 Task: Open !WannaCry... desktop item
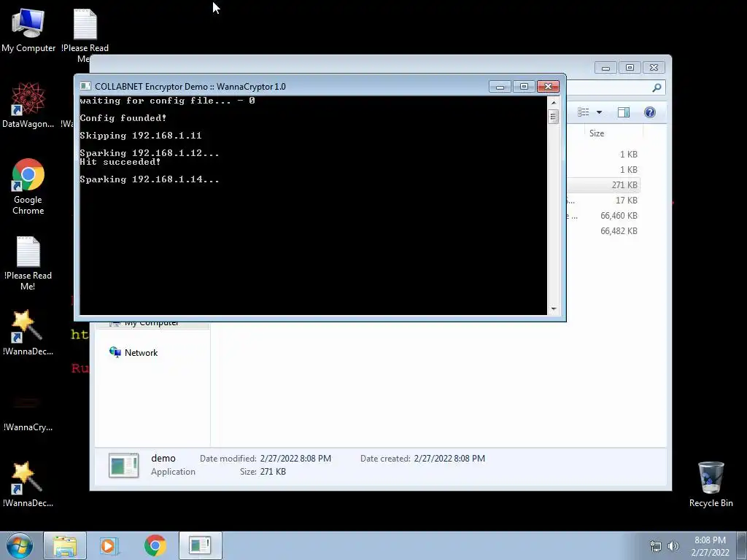tap(28, 414)
